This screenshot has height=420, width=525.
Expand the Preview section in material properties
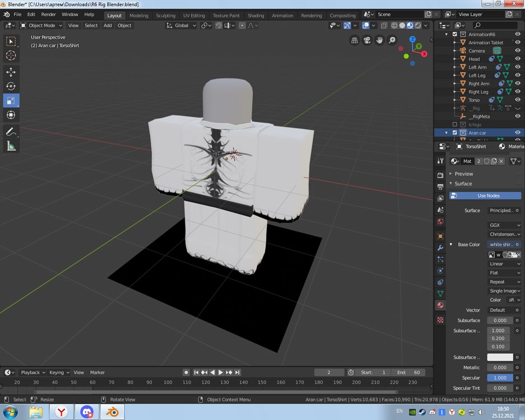pyautogui.click(x=465, y=174)
